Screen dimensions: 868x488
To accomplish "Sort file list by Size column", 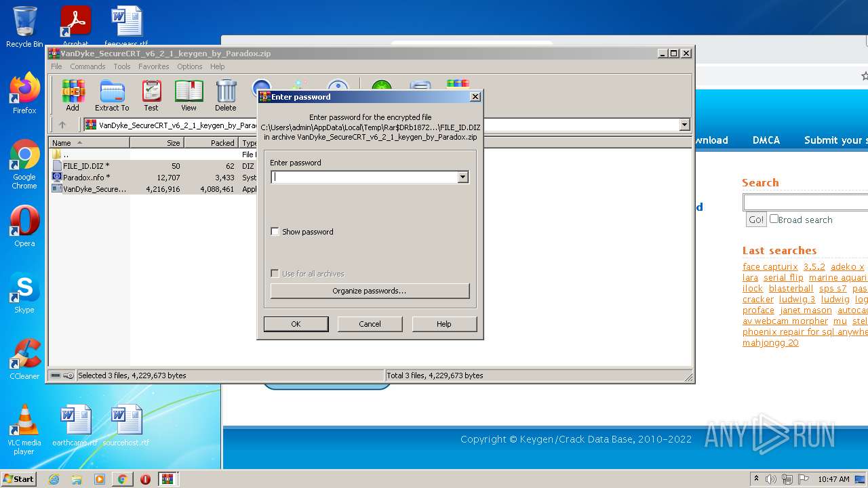I will (x=157, y=143).
